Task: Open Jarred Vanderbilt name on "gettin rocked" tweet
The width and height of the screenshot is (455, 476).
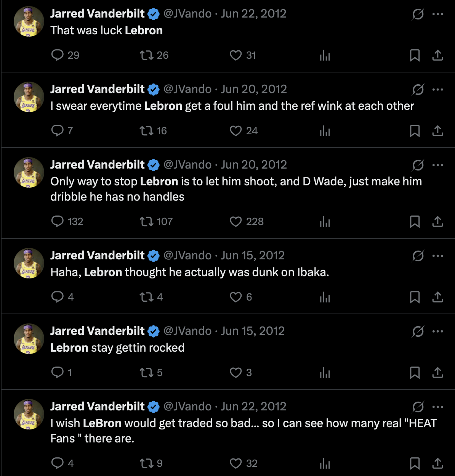Action: 98,331
